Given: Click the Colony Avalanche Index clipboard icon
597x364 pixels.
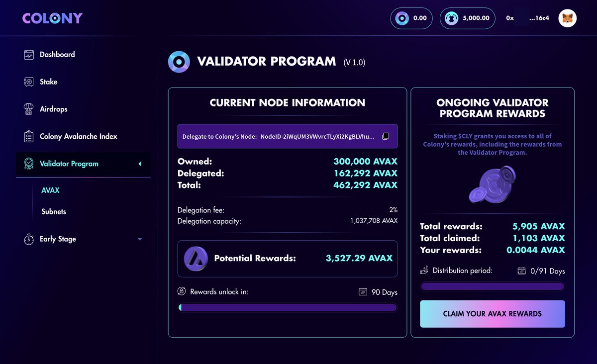Looking at the screenshot, I should pyautogui.click(x=29, y=136).
